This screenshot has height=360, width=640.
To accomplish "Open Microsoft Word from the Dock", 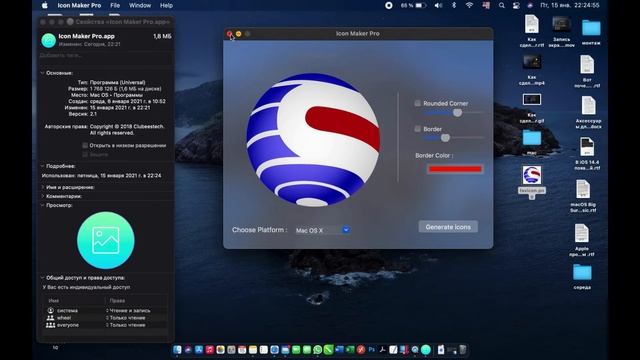I will 339,349.
